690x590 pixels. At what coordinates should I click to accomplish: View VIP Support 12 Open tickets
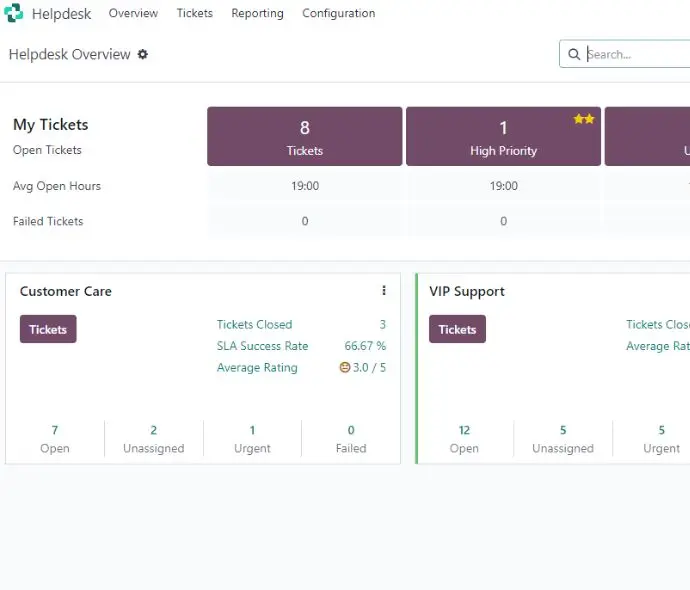[x=464, y=439]
